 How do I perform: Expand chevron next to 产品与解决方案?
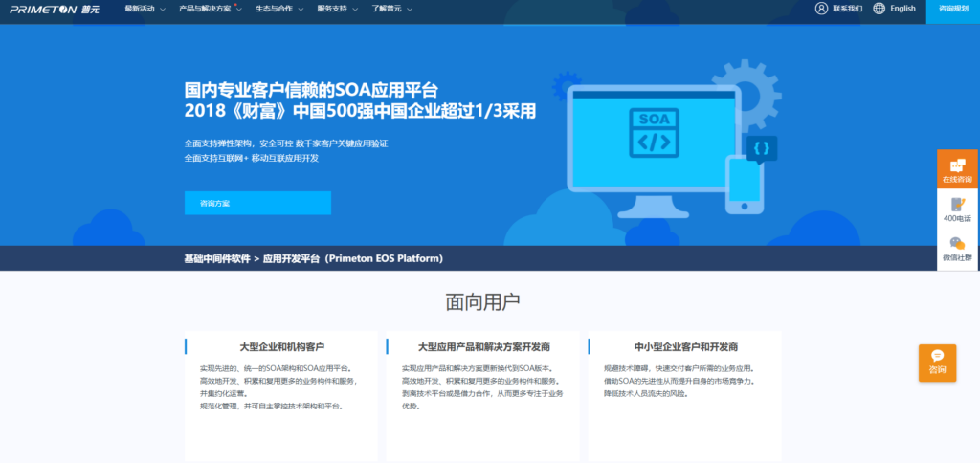point(238,10)
